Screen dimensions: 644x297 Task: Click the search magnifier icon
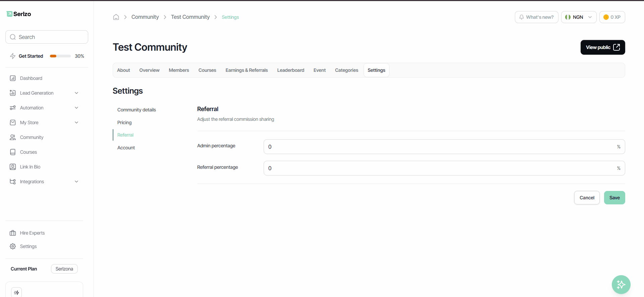[x=13, y=37]
